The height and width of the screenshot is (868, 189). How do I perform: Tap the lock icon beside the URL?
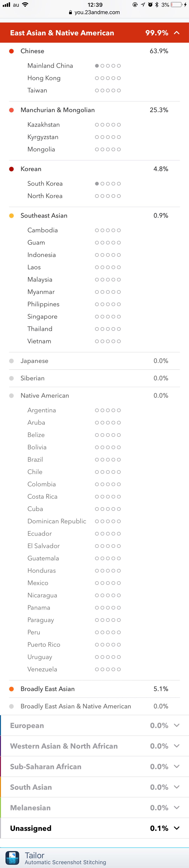pyautogui.click(x=70, y=12)
